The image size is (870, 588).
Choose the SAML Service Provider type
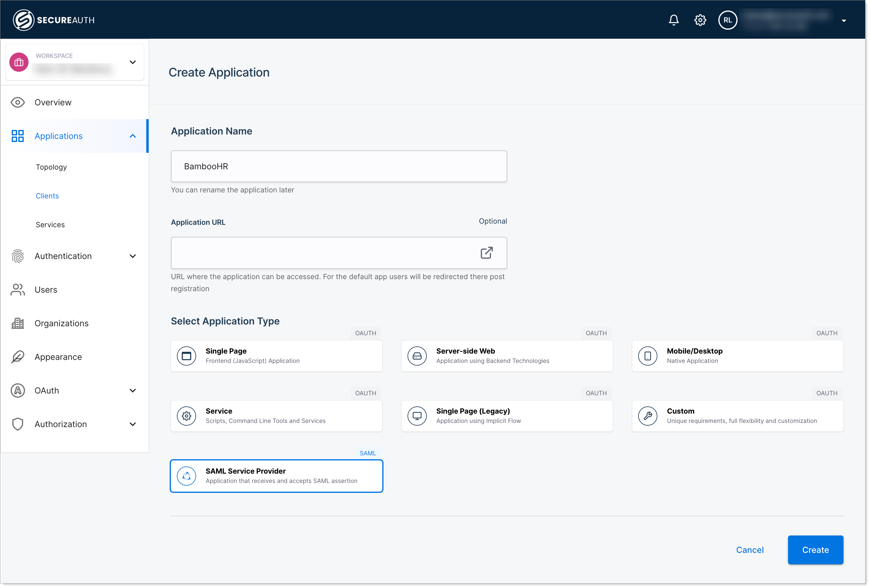(276, 476)
